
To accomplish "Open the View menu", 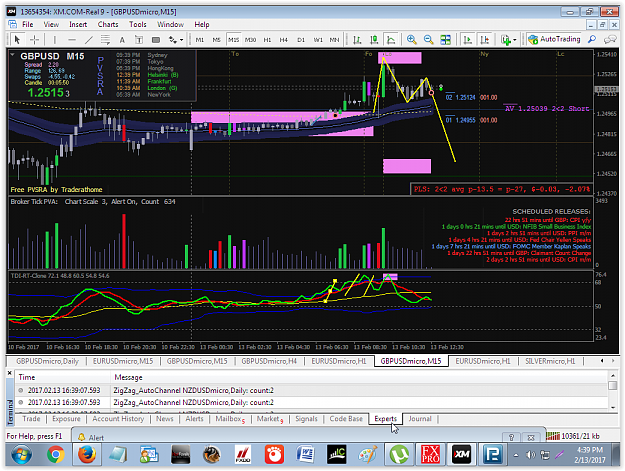I will click(x=51, y=24).
